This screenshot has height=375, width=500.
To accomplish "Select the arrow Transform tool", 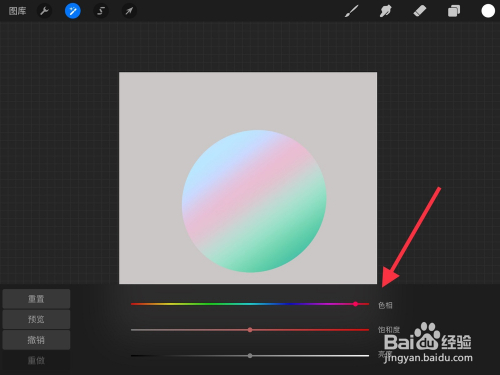I will pos(129,11).
